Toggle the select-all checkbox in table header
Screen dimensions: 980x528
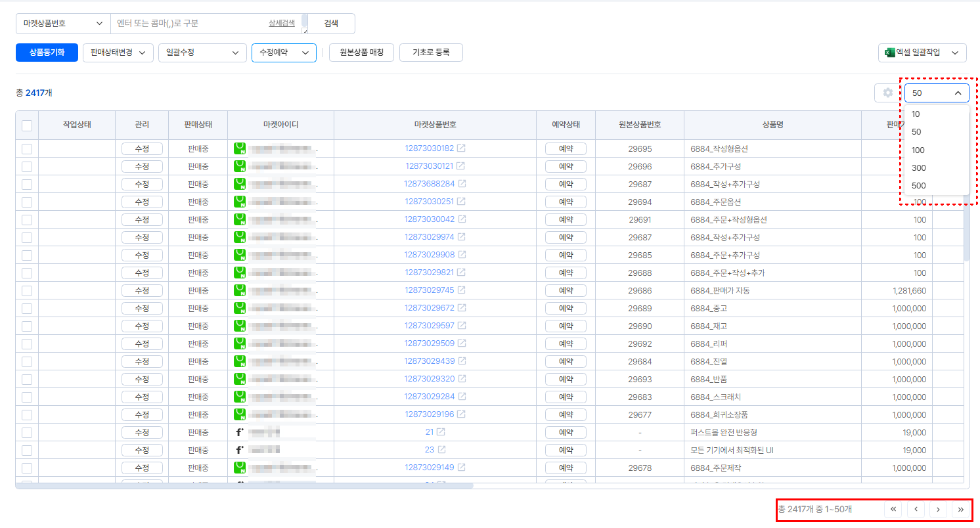click(27, 125)
